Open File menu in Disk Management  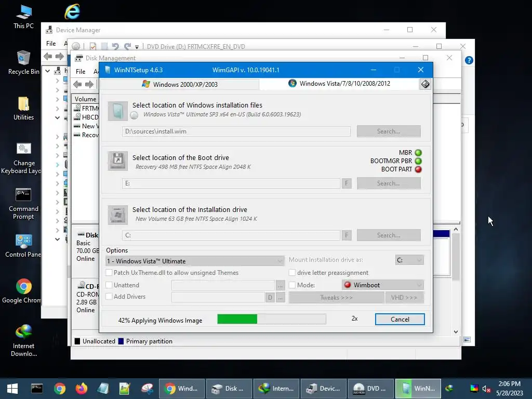[x=81, y=72]
